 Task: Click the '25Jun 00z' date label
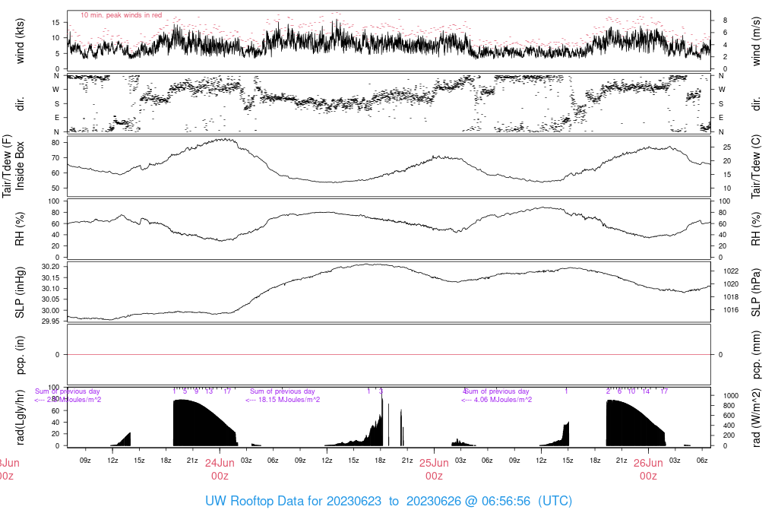[x=434, y=470]
